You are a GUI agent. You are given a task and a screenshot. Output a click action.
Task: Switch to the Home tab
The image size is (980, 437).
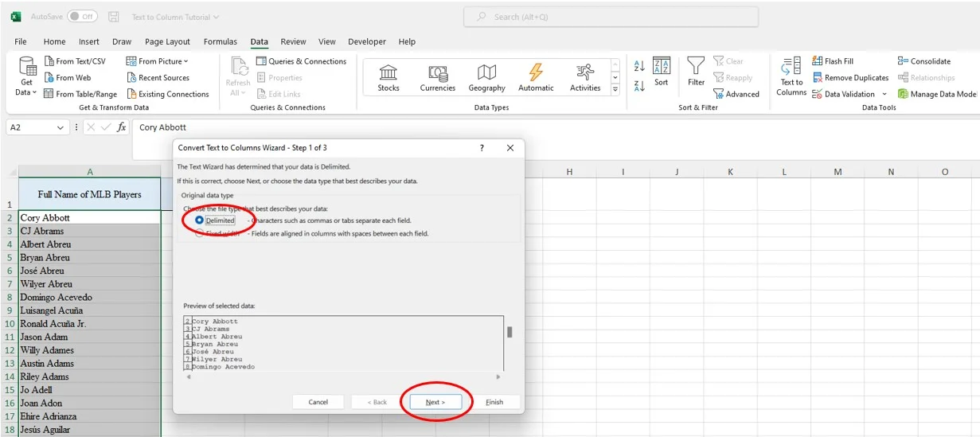[x=54, y=41]
